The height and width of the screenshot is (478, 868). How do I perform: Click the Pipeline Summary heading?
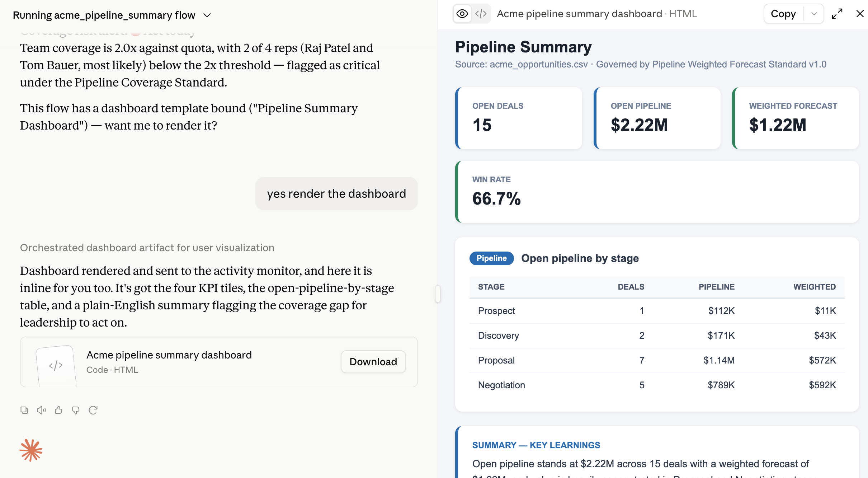[x=523, y=47]
